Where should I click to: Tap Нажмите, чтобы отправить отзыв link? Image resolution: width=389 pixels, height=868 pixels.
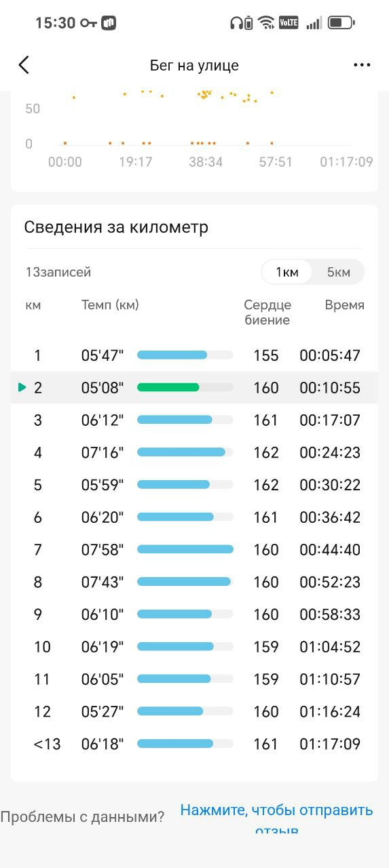point(276,818)
